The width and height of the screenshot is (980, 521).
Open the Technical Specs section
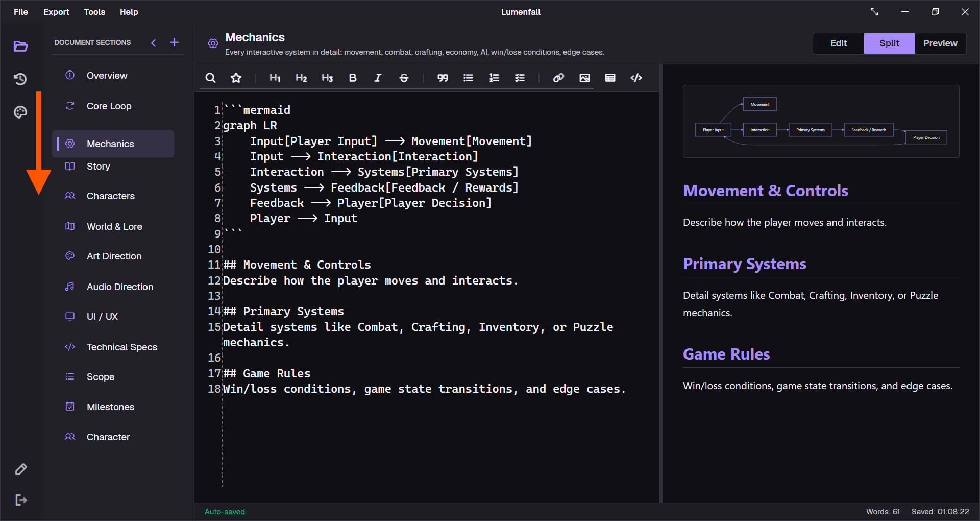click(113, 347)
